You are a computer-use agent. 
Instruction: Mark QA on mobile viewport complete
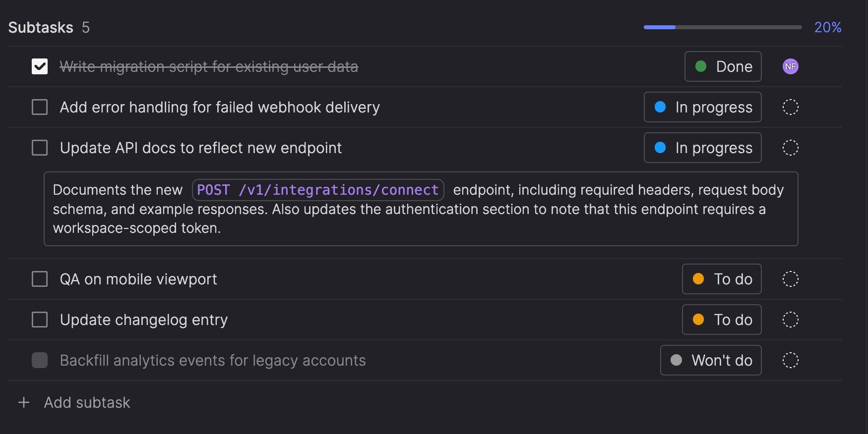(x=40, y=279)
